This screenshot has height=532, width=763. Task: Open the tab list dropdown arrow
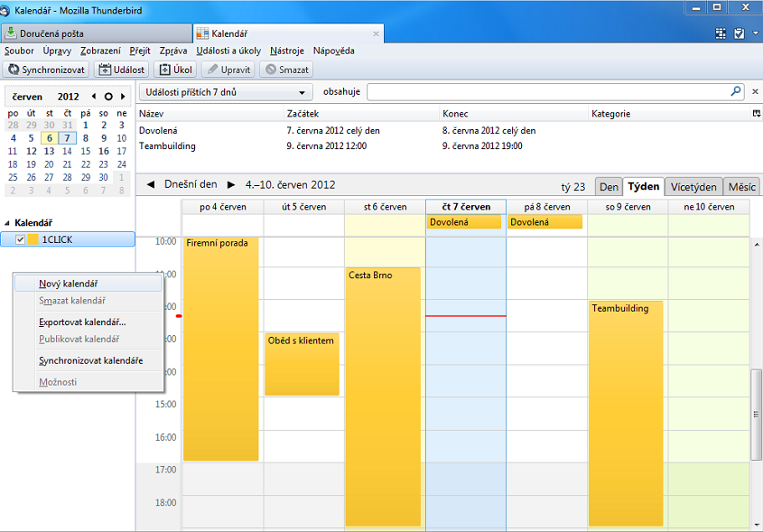coord(378,33)
